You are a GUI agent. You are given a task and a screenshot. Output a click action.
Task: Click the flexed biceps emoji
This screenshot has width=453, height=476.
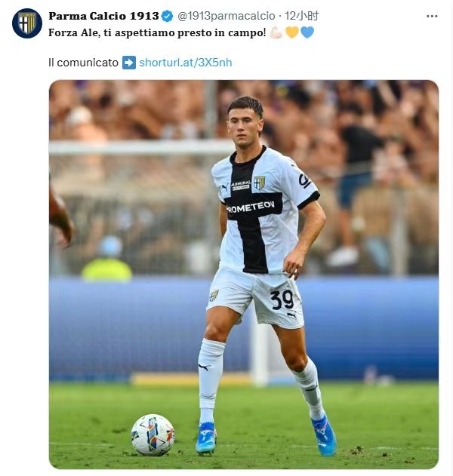pos(276,32)
